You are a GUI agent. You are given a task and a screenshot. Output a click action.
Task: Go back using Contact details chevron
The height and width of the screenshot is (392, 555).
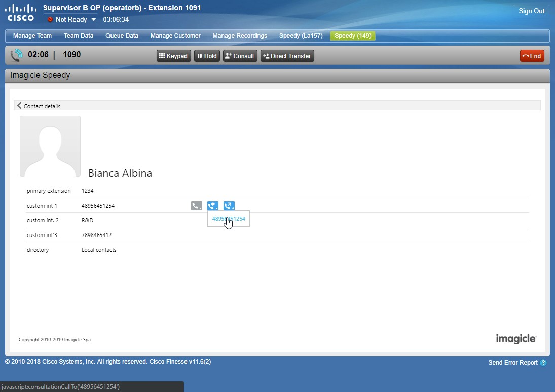[x=20, y=106]
